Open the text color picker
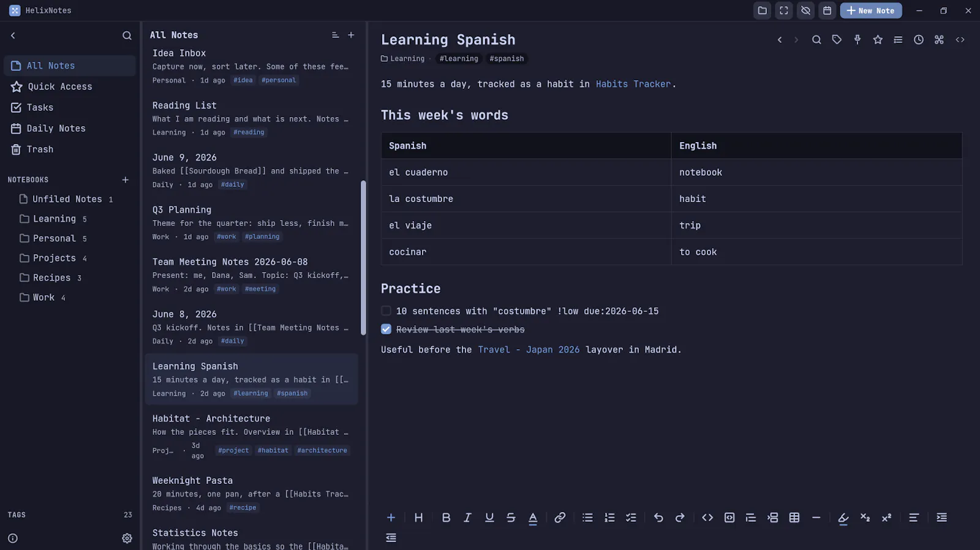 (533, 518)
